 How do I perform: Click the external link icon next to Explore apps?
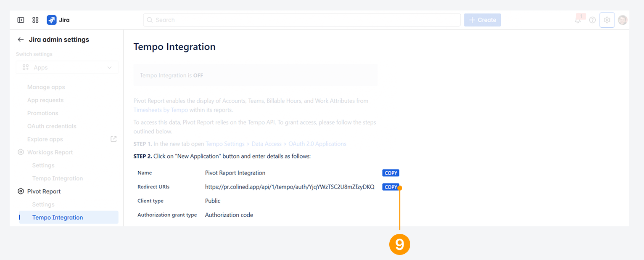[x=113, y=139]
